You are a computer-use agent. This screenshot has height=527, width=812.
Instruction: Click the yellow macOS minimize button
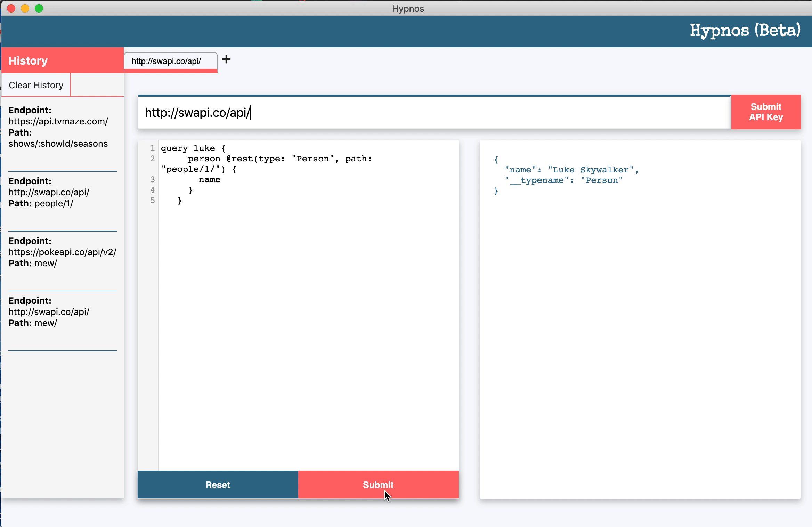pyautogui.click(x=25, y=8)
